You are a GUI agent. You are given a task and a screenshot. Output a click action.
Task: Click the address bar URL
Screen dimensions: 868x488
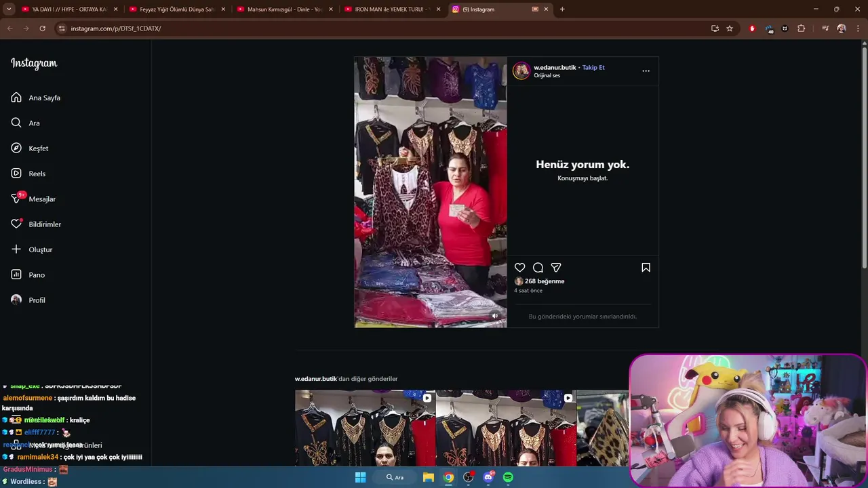pos(116,28)
